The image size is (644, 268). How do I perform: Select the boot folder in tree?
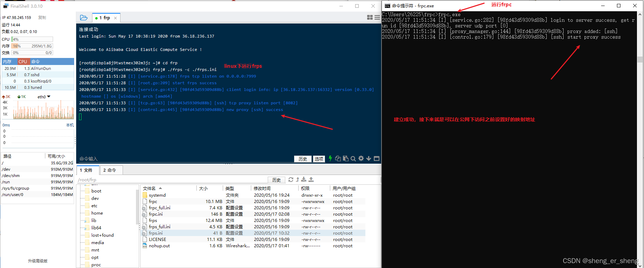[96, 191]
